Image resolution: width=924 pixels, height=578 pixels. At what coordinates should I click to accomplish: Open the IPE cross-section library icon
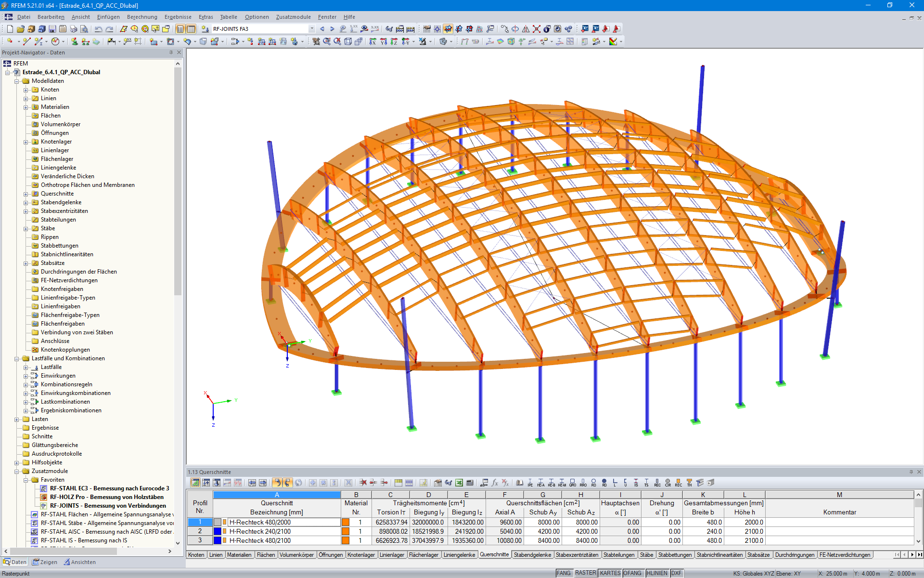530,483
